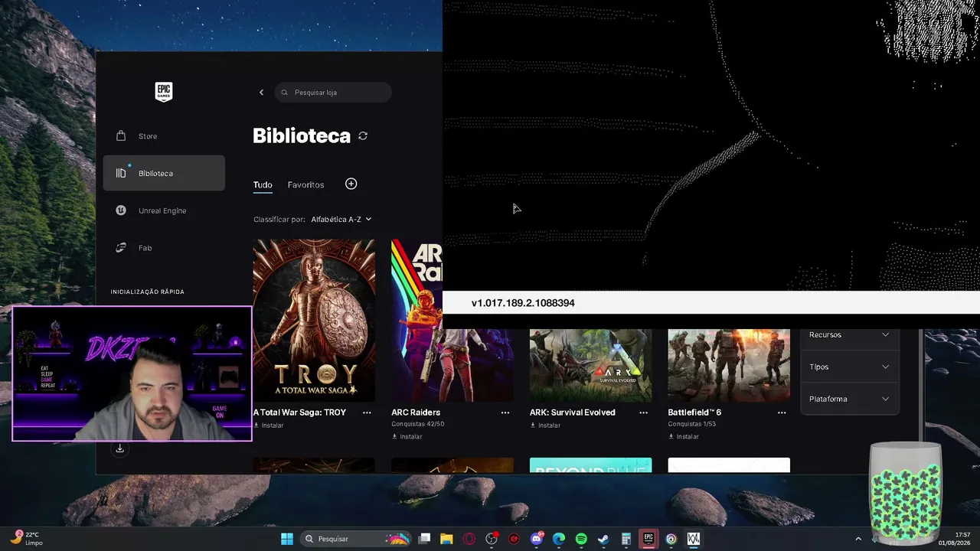This screenshot has height=551, width=980.
Task: Open the Battlefield 6 cover art
Action: coord(729,365)
